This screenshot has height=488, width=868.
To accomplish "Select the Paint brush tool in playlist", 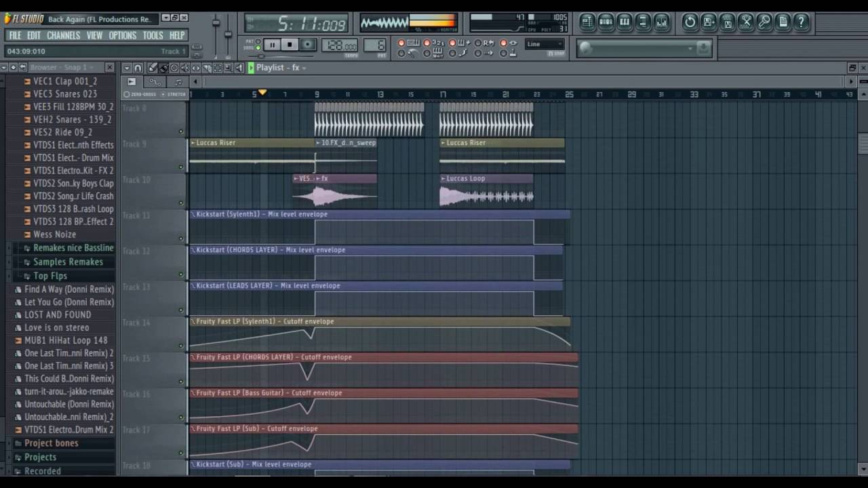I will coord(163,68).
